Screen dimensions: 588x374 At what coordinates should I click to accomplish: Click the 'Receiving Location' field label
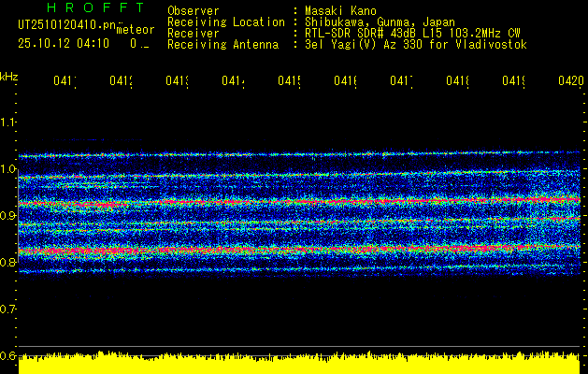[225, 22]
